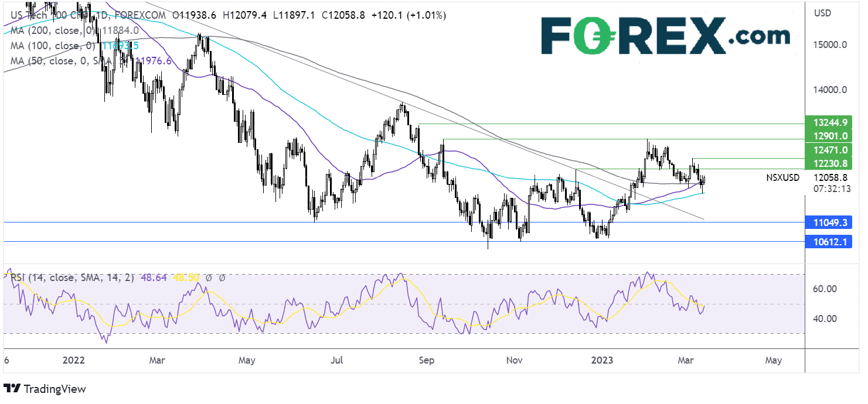Click the USD currency label on price axis
The image size is (868, 404).
pos(822,13)
